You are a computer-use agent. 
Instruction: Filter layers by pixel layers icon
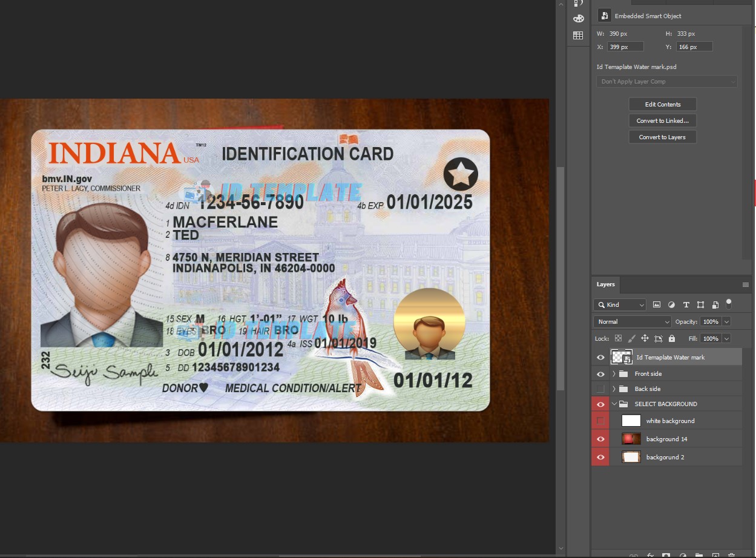pyautogui.click(x=657, y=305)
